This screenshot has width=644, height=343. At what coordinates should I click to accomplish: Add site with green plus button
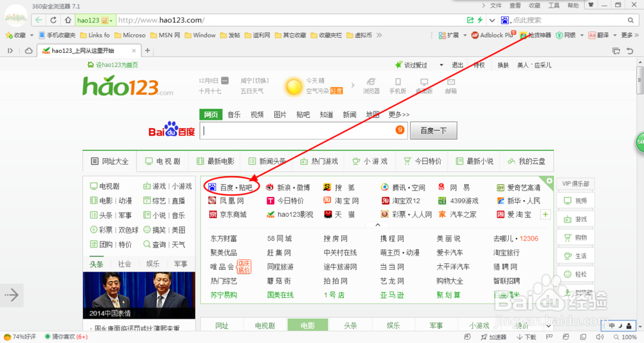pos(545,214)
